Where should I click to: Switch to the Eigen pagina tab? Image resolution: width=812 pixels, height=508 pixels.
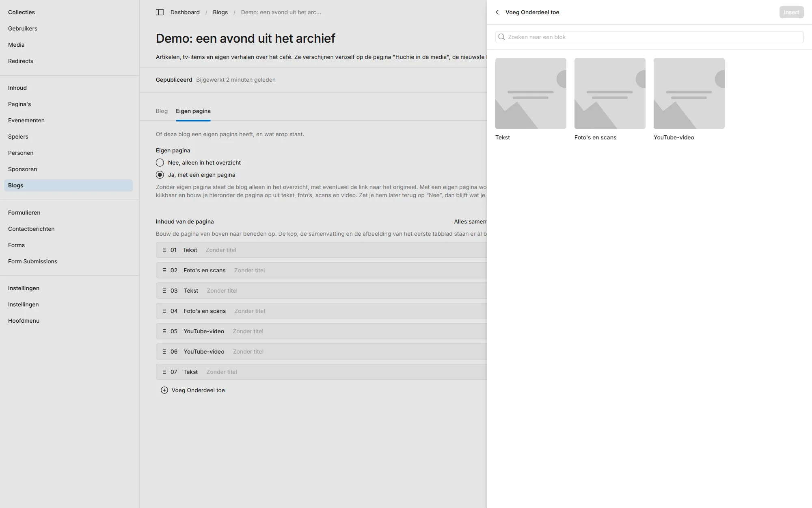(x=193, y=111)
